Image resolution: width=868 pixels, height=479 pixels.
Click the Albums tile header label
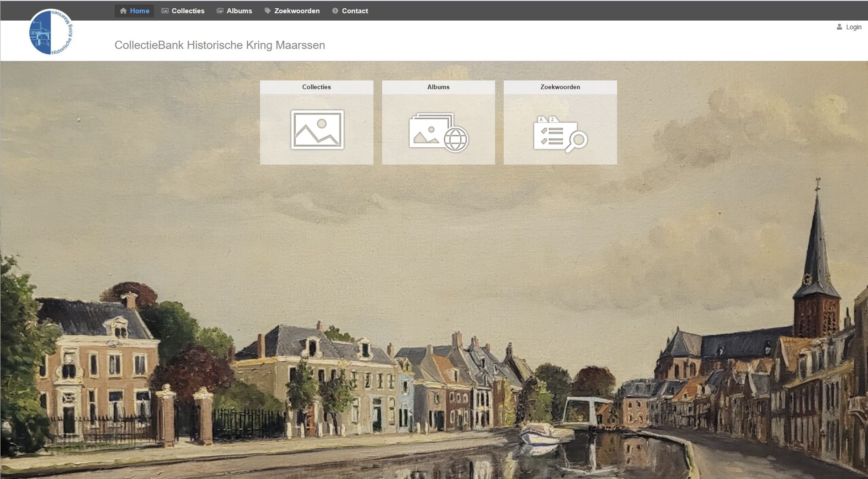coord(438,87)
